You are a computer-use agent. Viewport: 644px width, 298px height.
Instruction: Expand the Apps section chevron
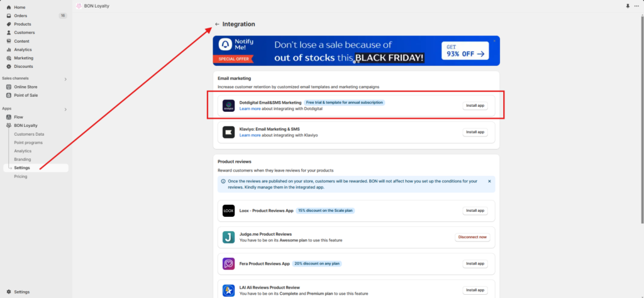[65, 109]
